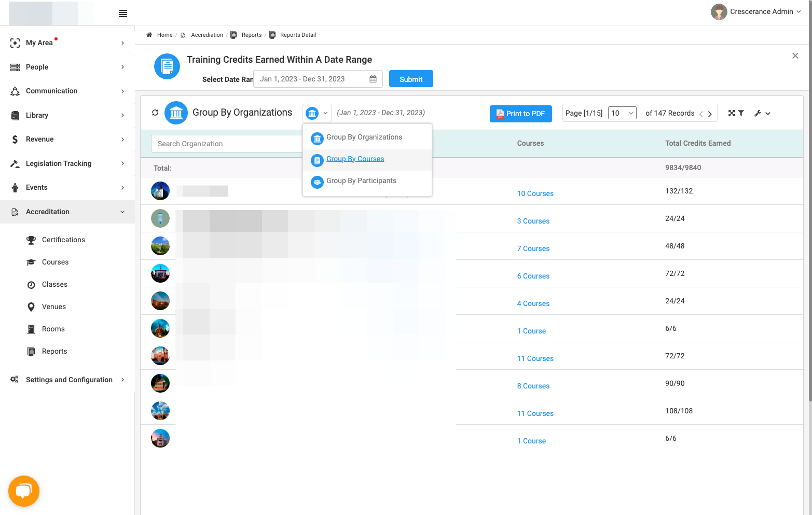Viewport: 812px width, 515px height.
Task: Click the Search Organization field
Action: (x=227, y=144)
